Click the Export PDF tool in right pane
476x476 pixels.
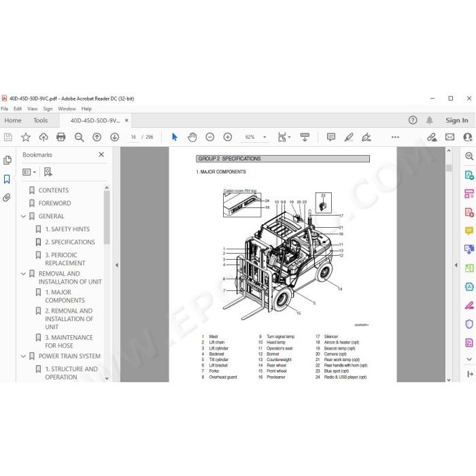469,175
